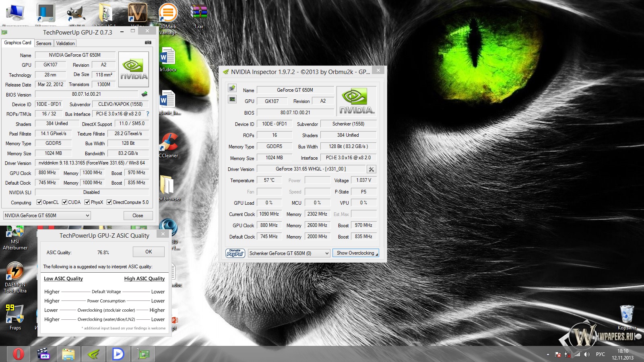Image resolution: width=644 pixels, height=362 pixels.
Task: Switch to the Validation tab
Action: (65, 43)
